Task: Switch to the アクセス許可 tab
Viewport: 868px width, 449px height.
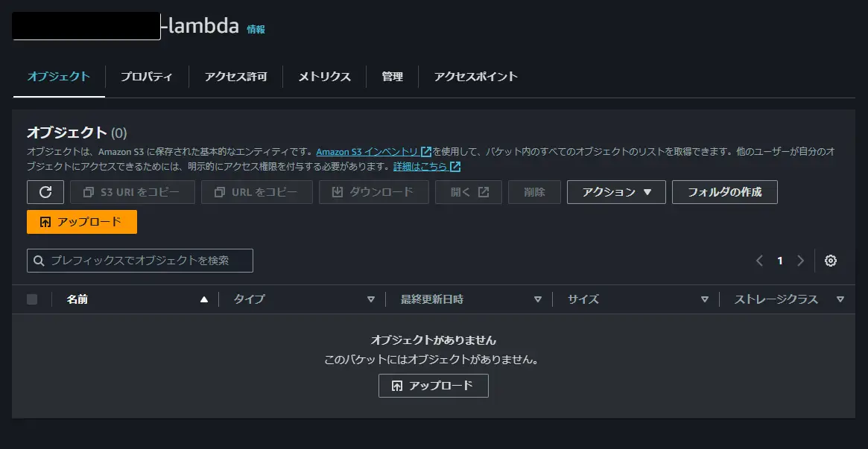Action: point(236,76)
